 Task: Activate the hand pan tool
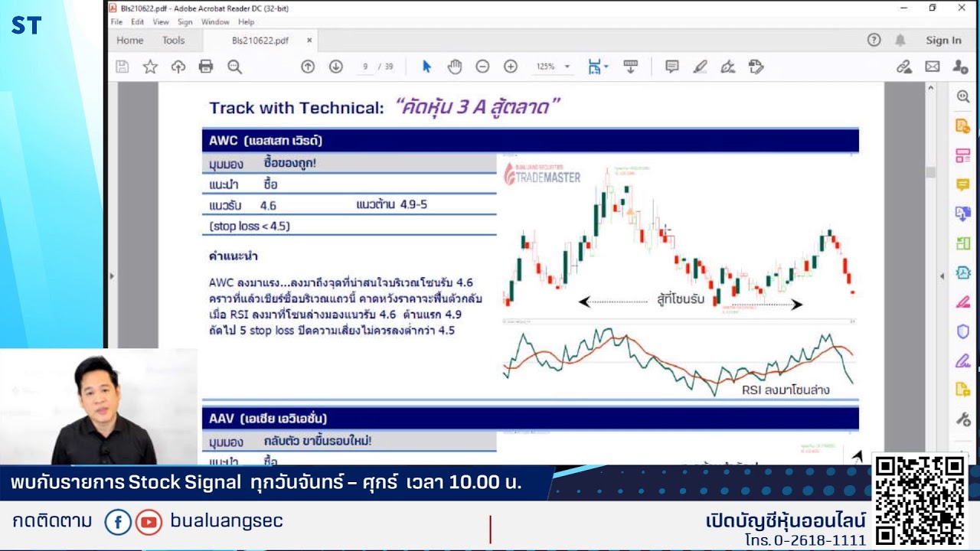click(x=455, y=67)
